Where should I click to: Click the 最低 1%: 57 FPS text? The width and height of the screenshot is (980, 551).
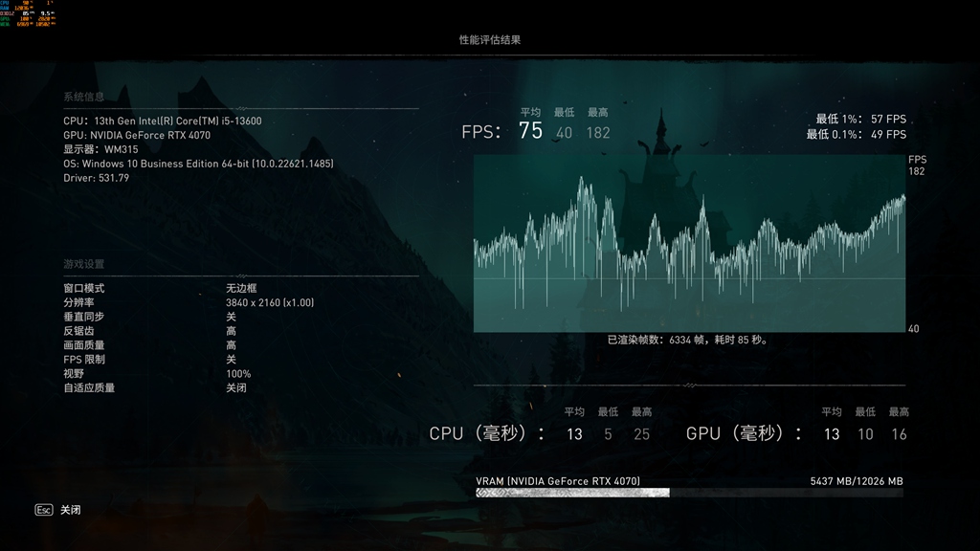tap(860, 119)
